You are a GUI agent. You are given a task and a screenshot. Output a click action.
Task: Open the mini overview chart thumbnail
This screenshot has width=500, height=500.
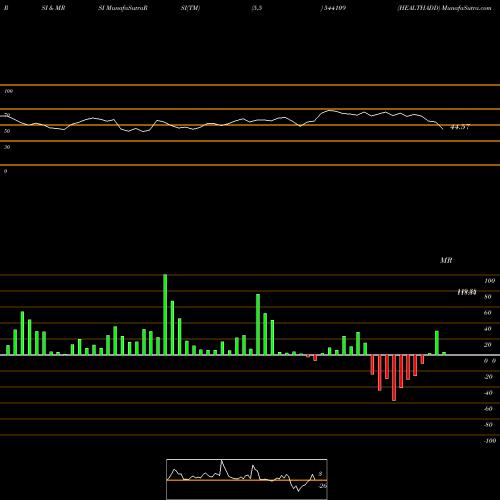247,479
